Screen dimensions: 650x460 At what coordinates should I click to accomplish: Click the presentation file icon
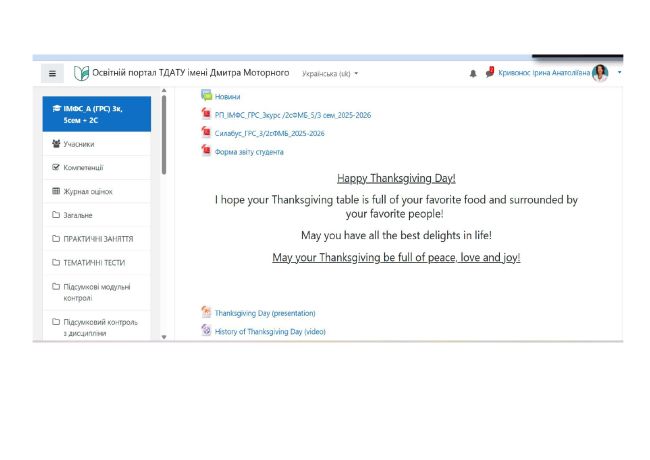tap(206, 312)
